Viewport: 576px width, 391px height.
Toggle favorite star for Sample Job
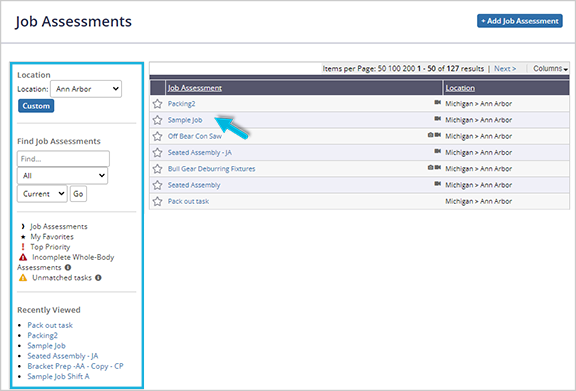(x=157, y=120)
